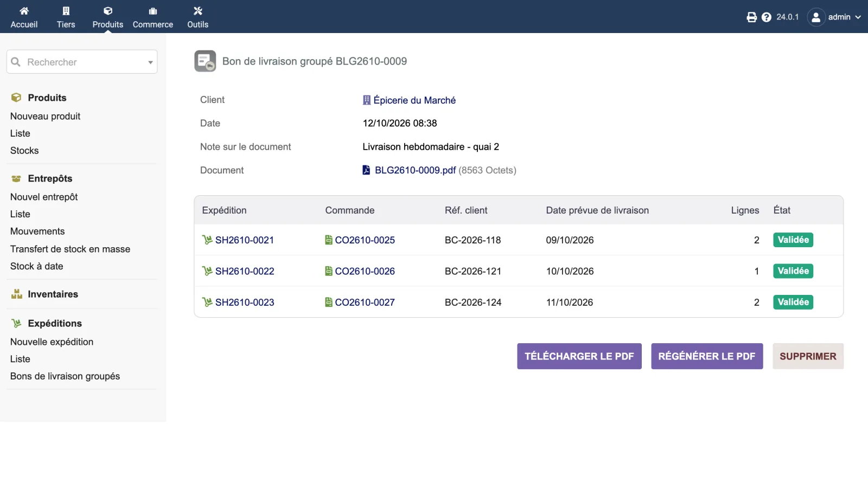Click the Validée badge for SH2610-0021

(x=793, y=240)
